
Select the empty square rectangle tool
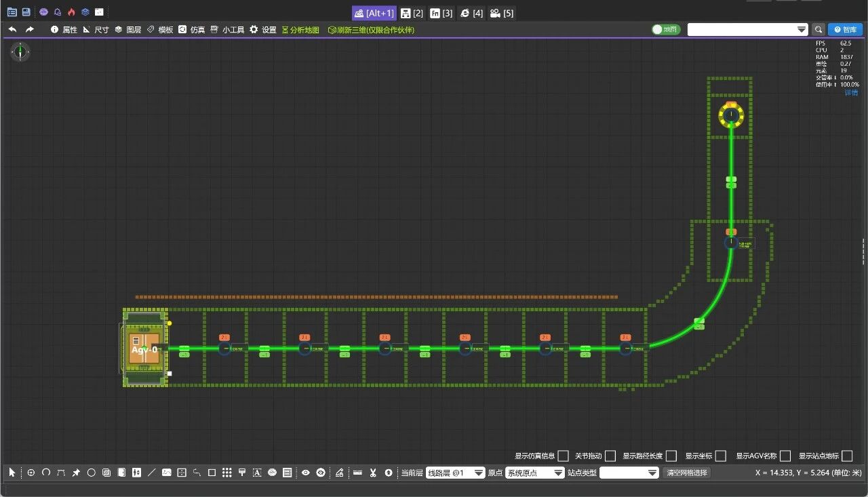pyautogui.click(x=212, y=473)
